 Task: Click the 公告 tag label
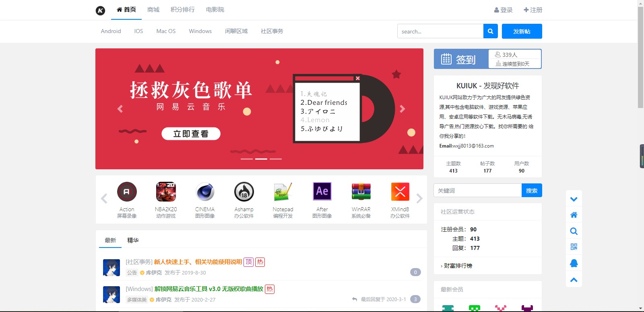click(132, 272)
